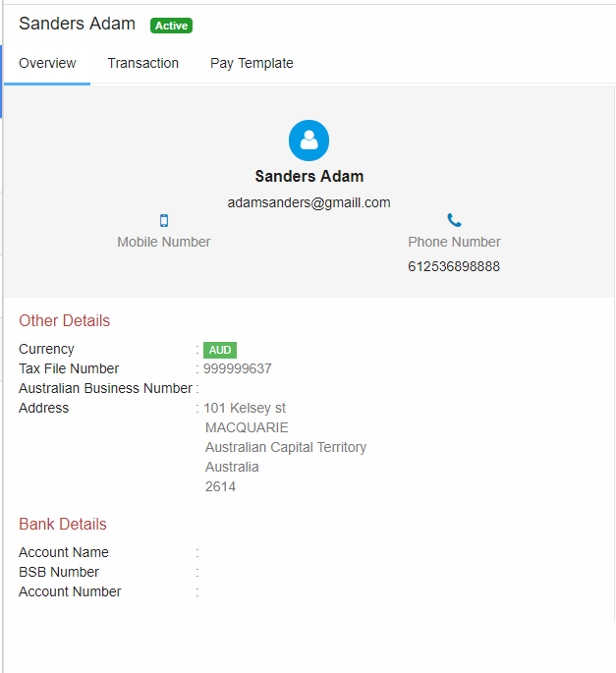Click the Mobile Number label
This screenshot has height=673, width=616.
point(164,242)
